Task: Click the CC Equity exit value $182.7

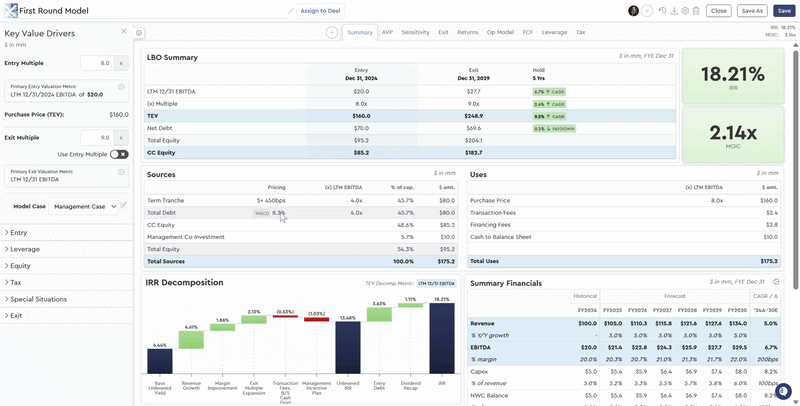Action: (473, 153)
